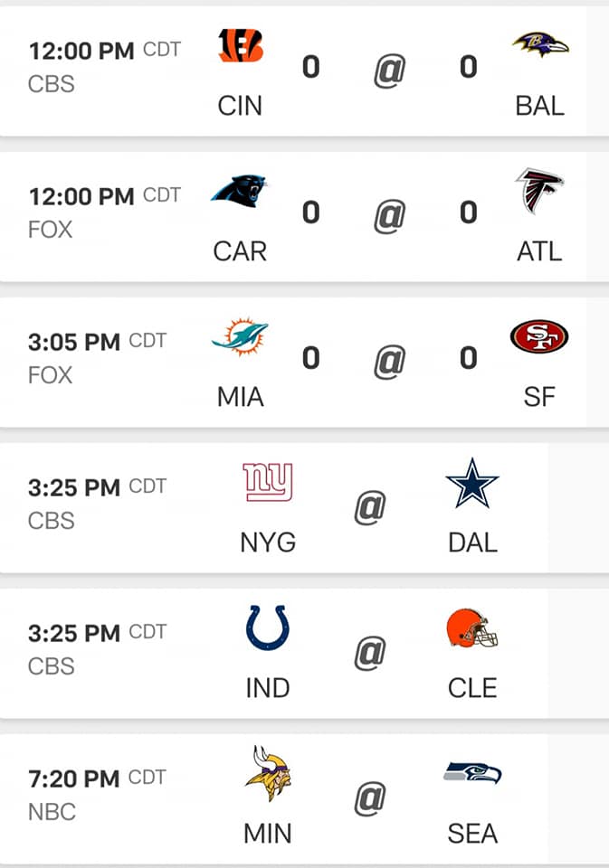Tap the New York Giants logo

268,483
